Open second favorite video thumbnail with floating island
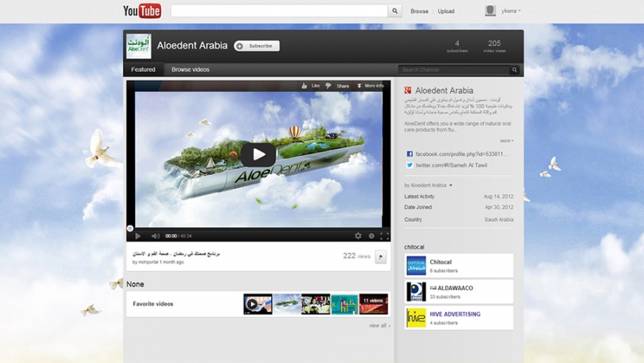The image size is (644, 363). click(x=287, y=304)
